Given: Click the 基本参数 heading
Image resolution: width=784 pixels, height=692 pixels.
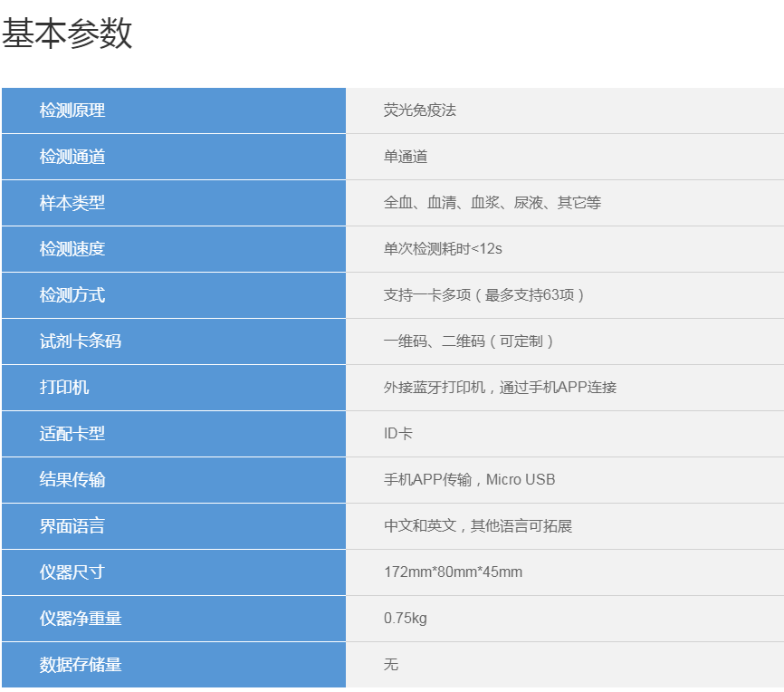Looking at the screenshot, I should tap(67, 34).
